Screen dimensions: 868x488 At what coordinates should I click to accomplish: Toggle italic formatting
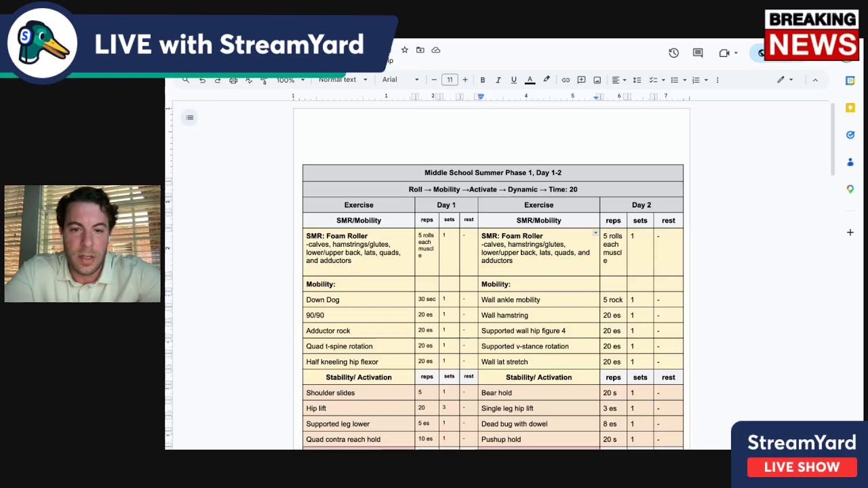498,80
